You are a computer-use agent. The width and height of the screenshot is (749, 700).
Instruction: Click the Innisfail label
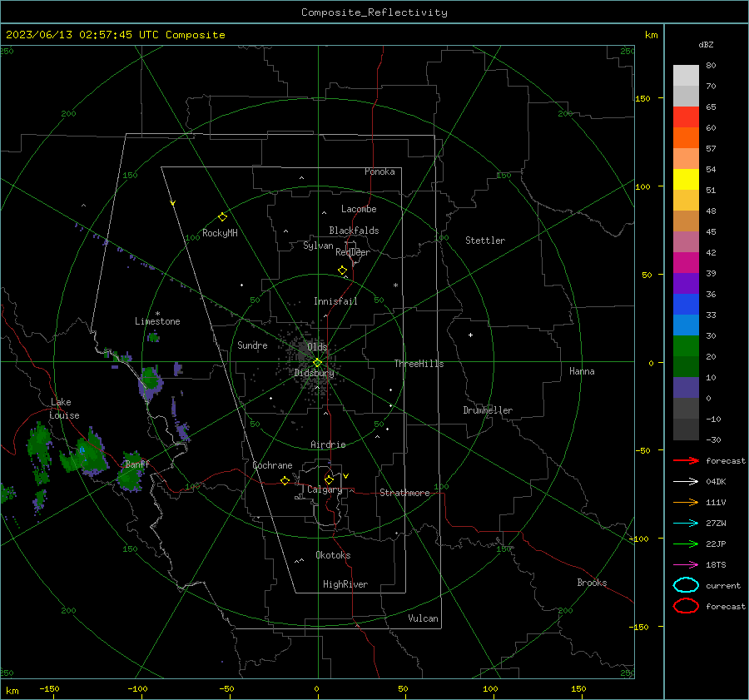pos(335,301)
